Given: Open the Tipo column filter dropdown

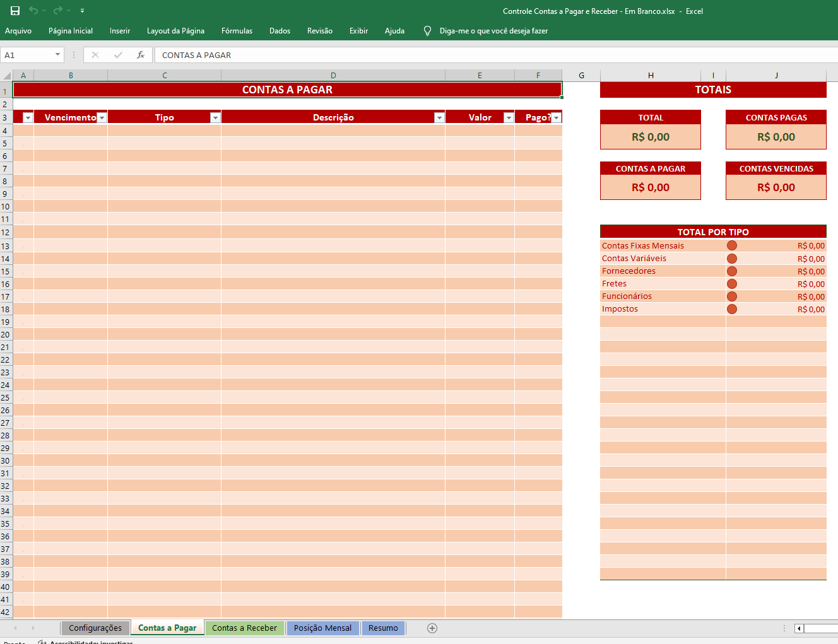Looking at the screenshot, I should pyautogui.click(x=215, y=118).
